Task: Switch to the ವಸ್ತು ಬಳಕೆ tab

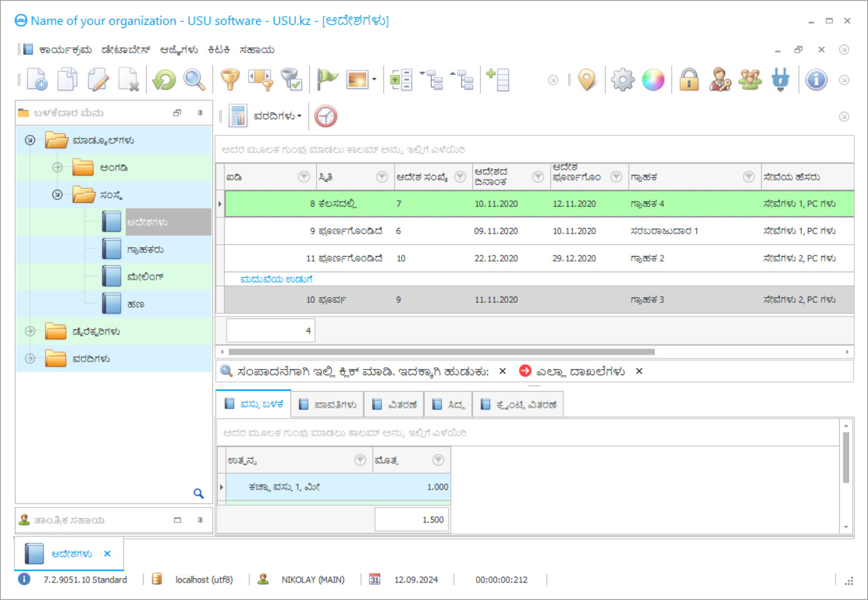Action: pos(254,405)
